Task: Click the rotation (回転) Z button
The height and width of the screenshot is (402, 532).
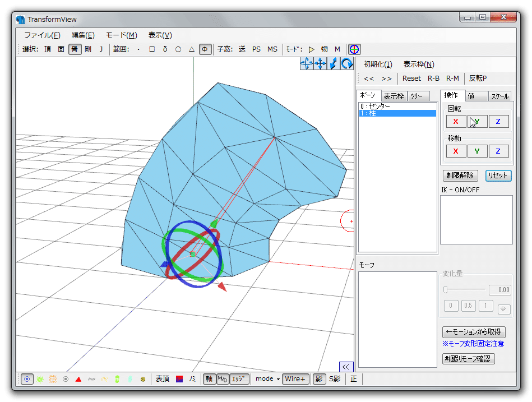Action: (x=498, y=122)
